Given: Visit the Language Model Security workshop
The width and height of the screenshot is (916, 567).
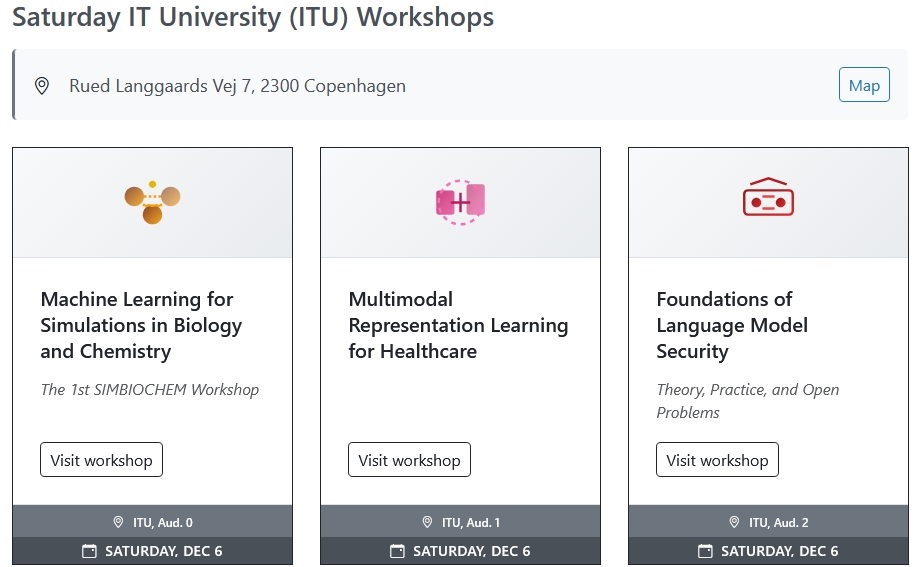Looking at the screenshot, I should click(x=717, y=460).
